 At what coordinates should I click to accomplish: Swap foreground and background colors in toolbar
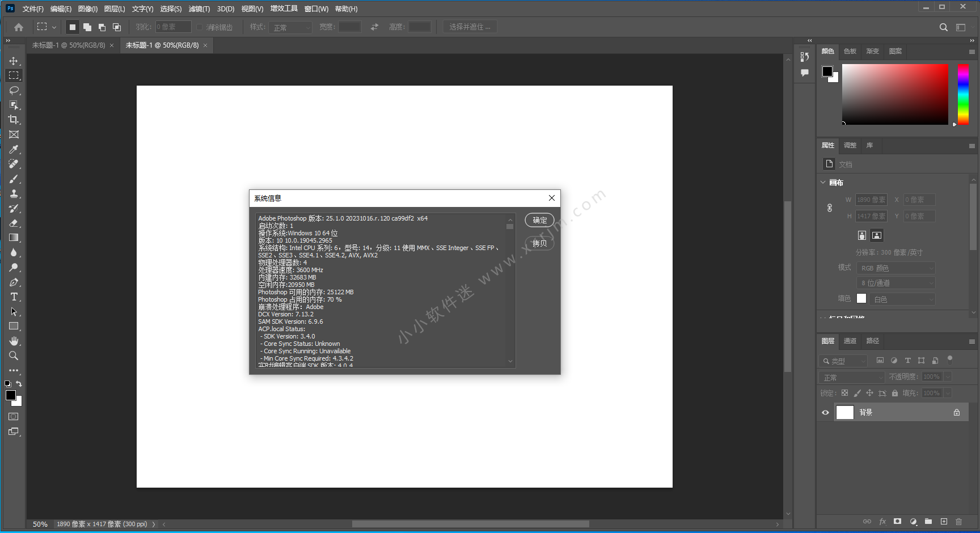[19, 384]
